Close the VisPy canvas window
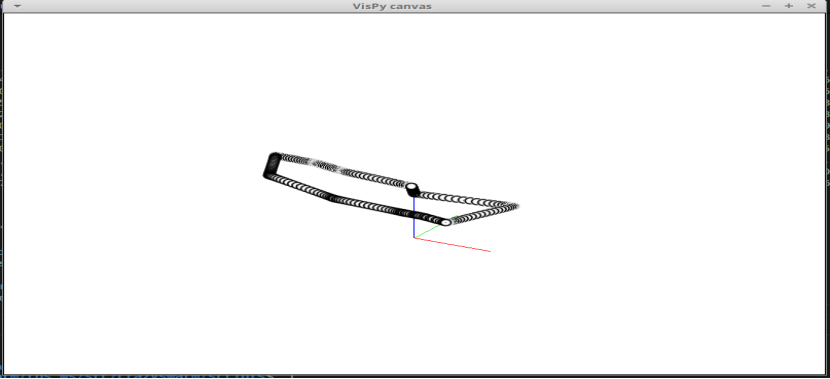 click(x=811, y=6)
